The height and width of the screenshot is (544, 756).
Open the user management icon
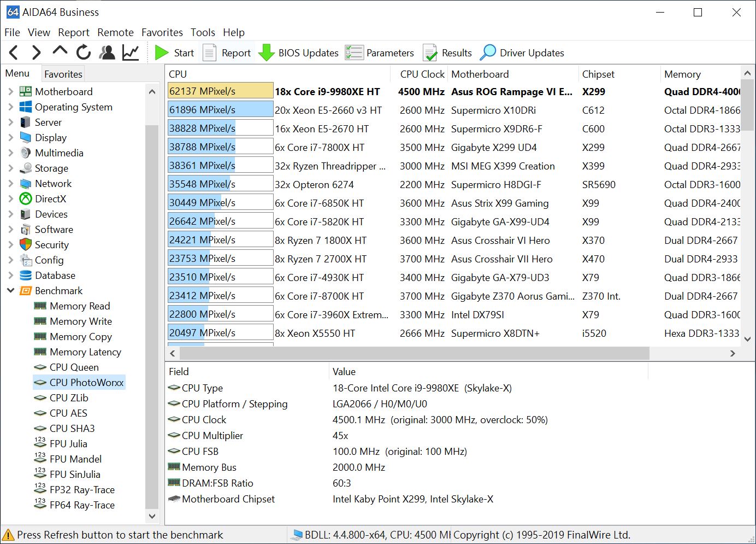[x=107, y=52]
